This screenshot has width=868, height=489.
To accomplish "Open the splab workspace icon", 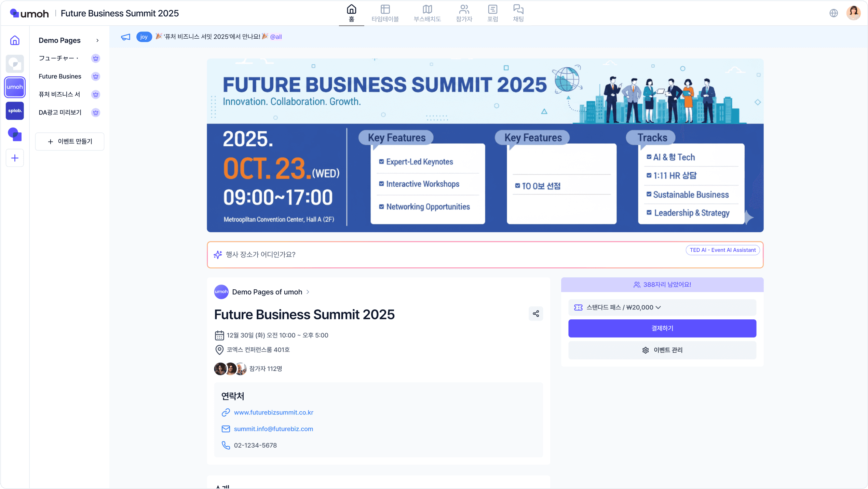I will [x=15, y=111].
